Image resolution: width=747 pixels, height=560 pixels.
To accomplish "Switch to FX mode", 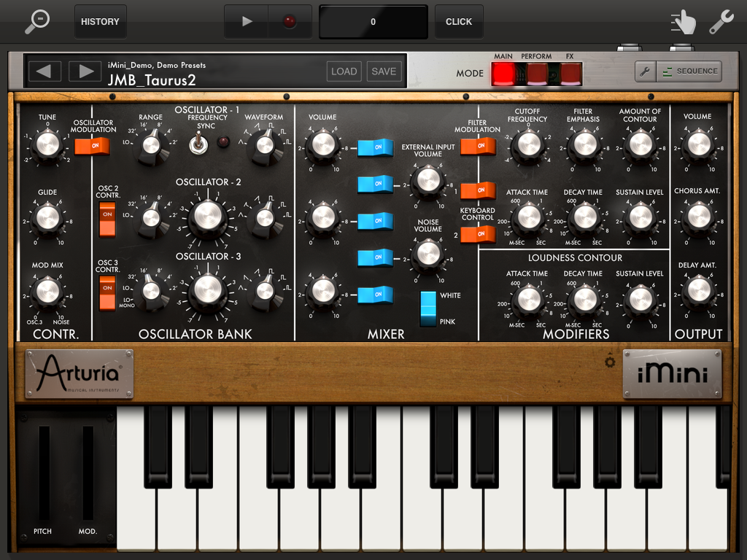I will (x=570, y=74).
